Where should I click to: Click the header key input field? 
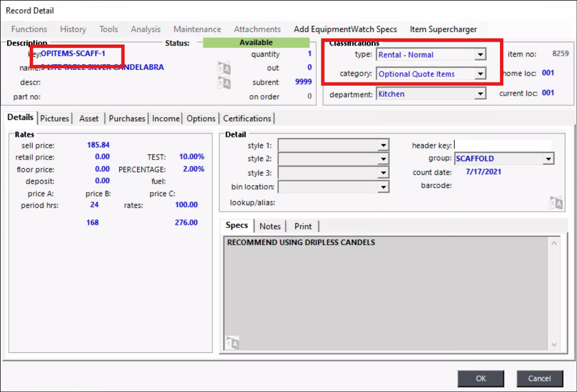502,145
